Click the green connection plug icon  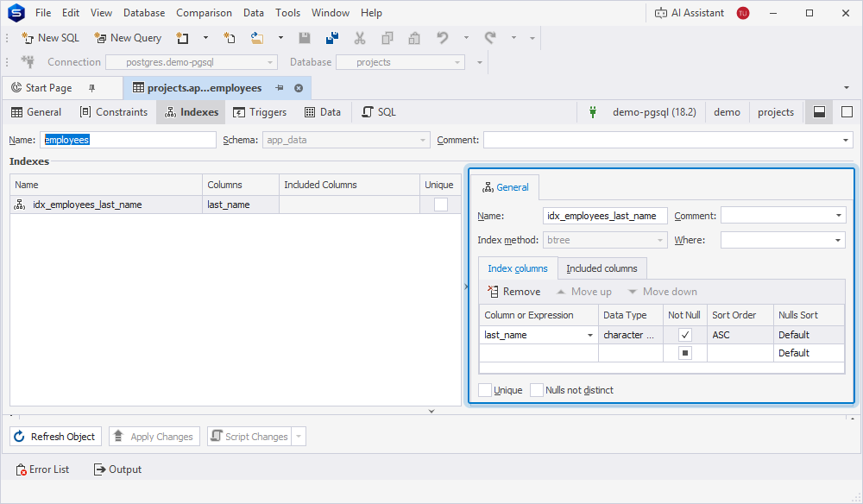[593, 112]
